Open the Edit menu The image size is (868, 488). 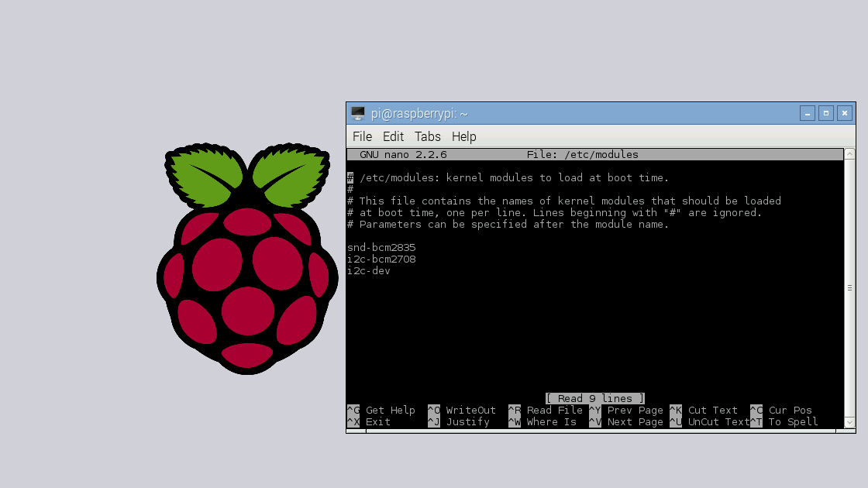click(x=393, y=136)
